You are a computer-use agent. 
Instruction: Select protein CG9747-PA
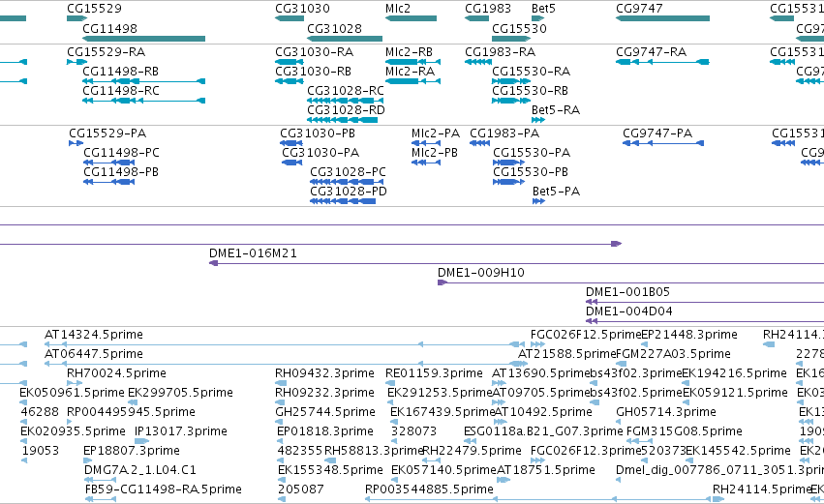657,133
